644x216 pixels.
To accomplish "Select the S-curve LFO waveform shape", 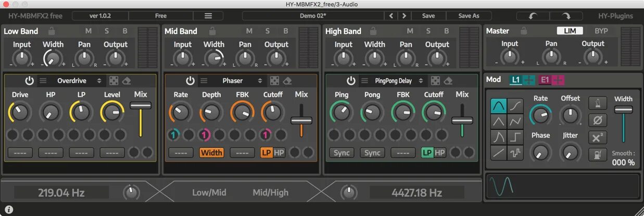I will click(515, 106).
